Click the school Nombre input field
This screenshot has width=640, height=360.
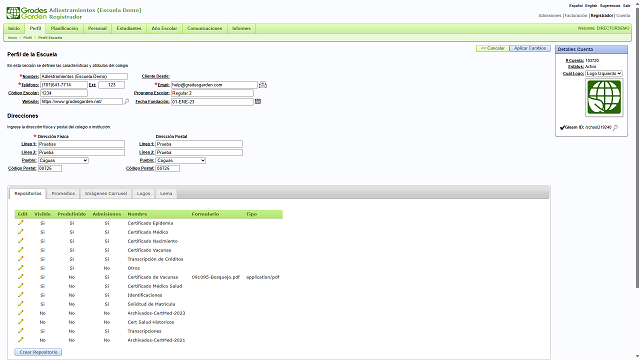pyautogui.click(x=84, y=76)
